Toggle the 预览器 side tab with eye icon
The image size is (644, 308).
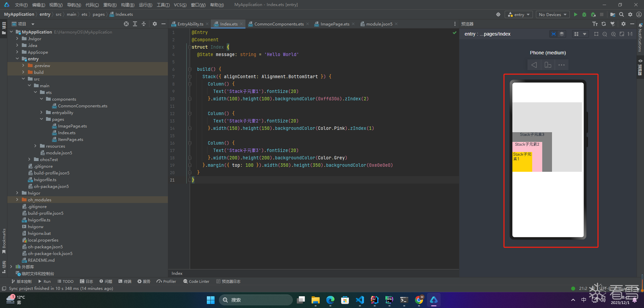[640, 67]
